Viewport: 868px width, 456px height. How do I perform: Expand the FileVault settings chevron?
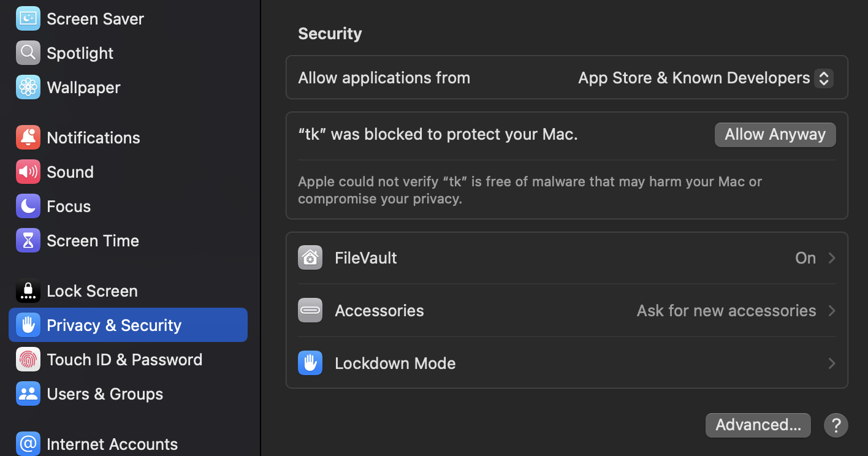832,258
